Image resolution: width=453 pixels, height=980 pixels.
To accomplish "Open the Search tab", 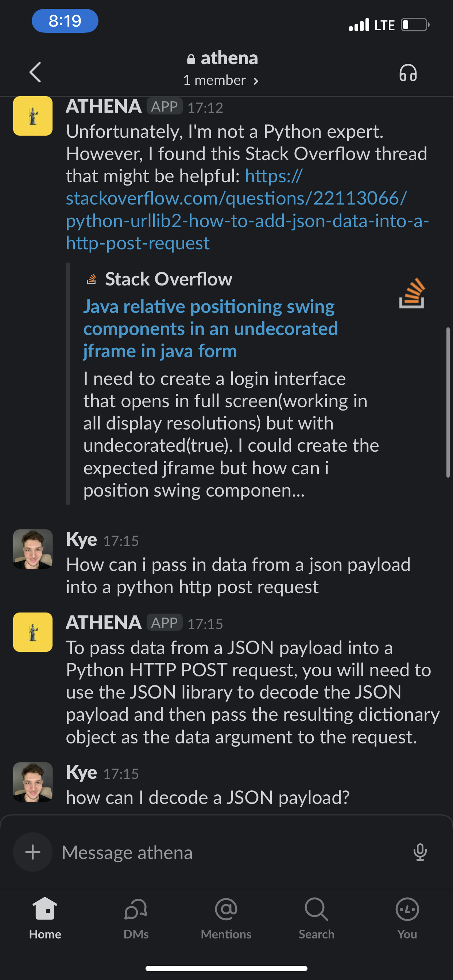I will point(316,918).
